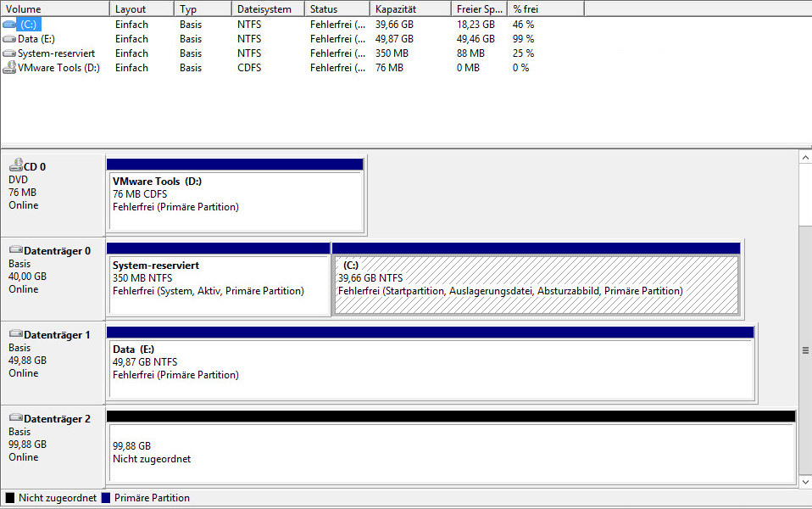Click the scroll up arrow in disk pane

[805, 158]
